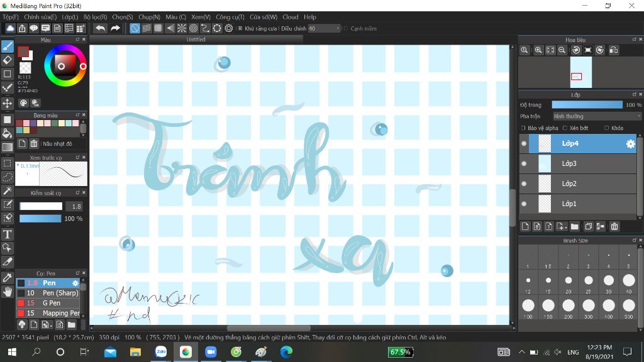Hide layer Lớp1
This screenshot has width=644, height=362.
[524, 204]
